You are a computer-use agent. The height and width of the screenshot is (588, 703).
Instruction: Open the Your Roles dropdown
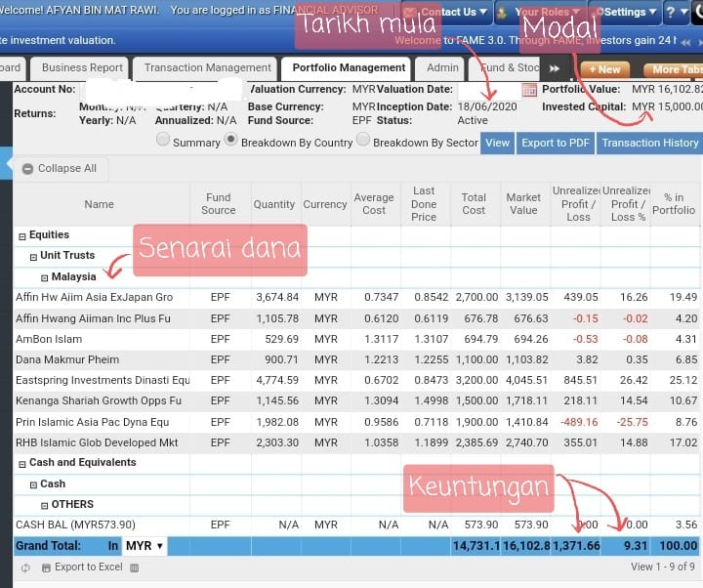point(540,12)
